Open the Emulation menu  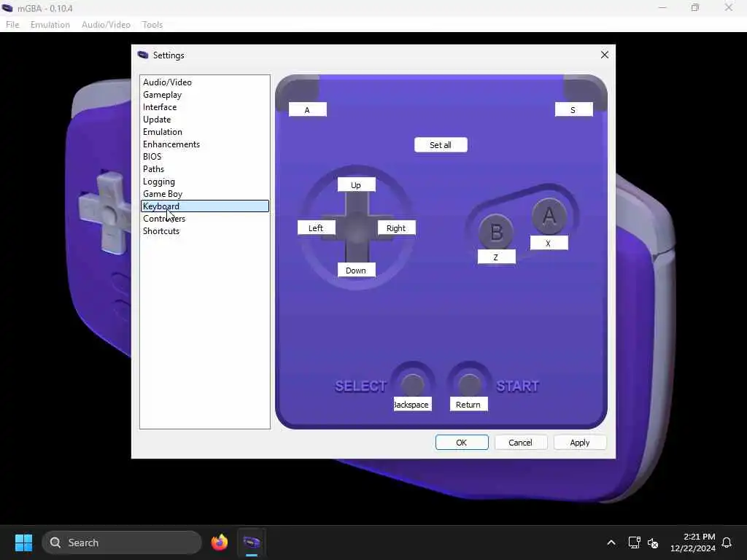click(x=50, y=24)
